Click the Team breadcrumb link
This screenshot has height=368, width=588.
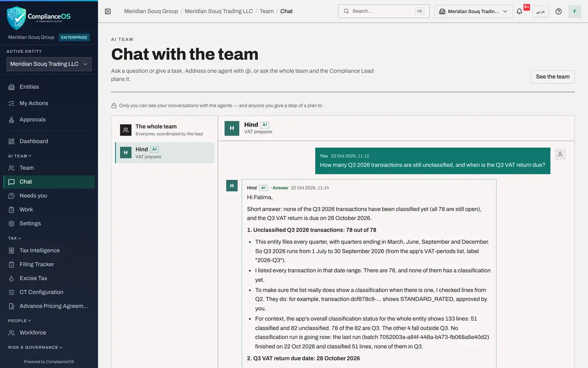(x=266, y=11)
